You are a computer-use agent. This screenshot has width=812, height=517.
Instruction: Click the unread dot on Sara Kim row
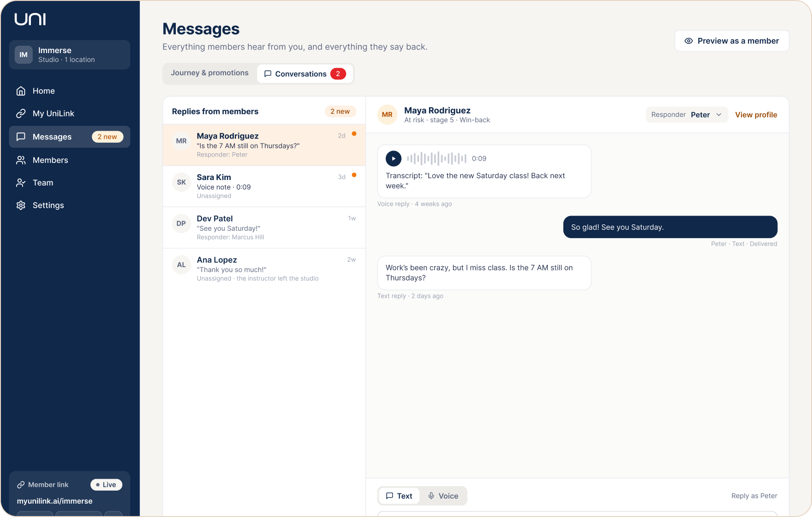[x=354, y=175]
